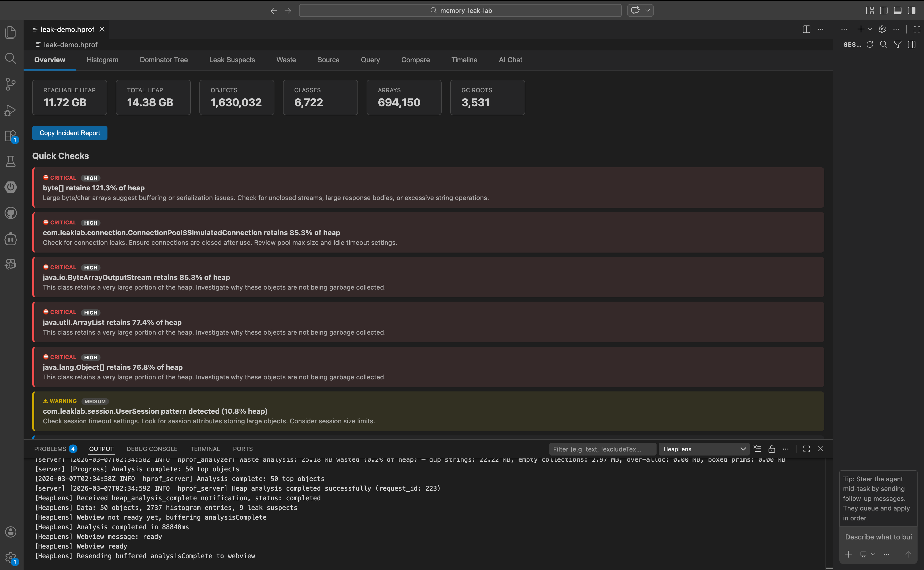Open the AI Chat view
The image size is (924, 570).
(510, 60)
